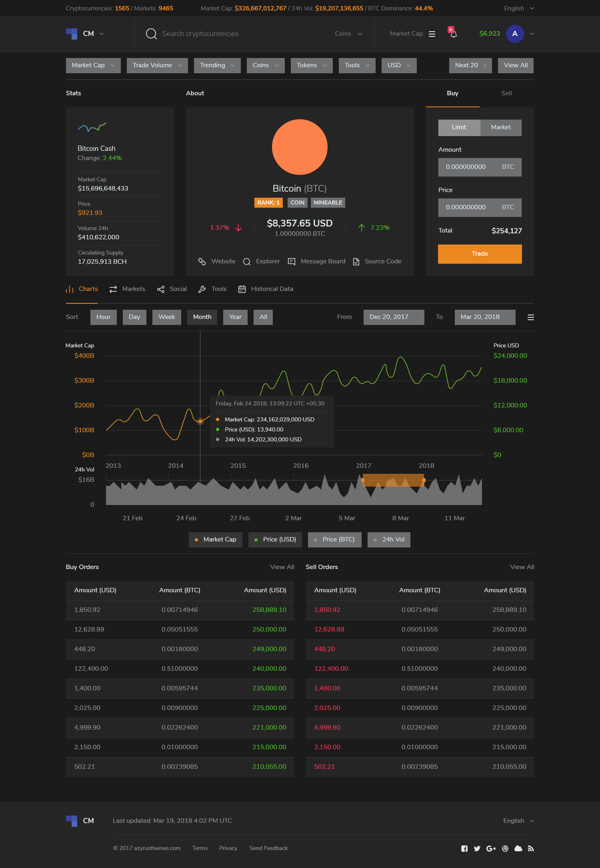Click View All for Sell Orders
The width and height of the screenshot is (600, 868).
click(x=522, y=567)
